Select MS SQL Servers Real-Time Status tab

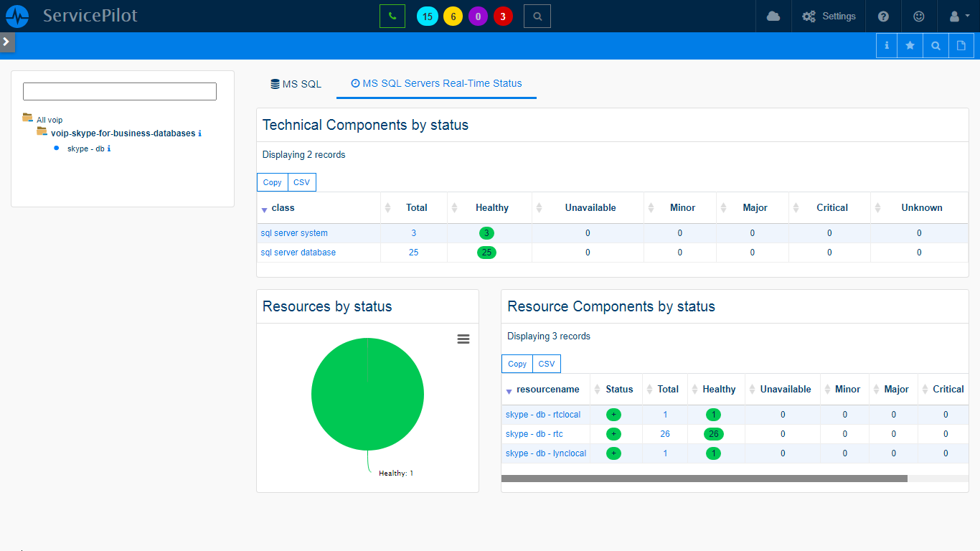(436, 83)
